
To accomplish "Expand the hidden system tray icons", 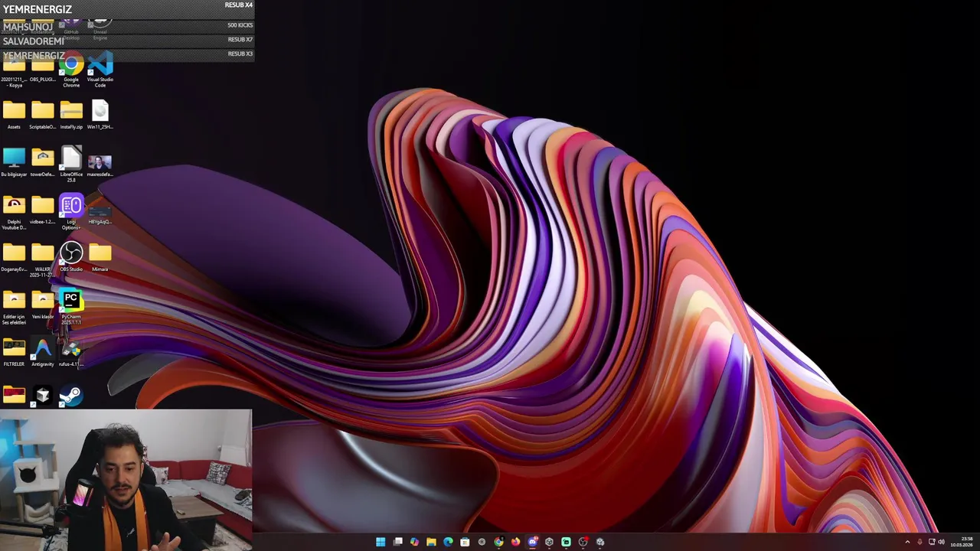I will point(907,542).
